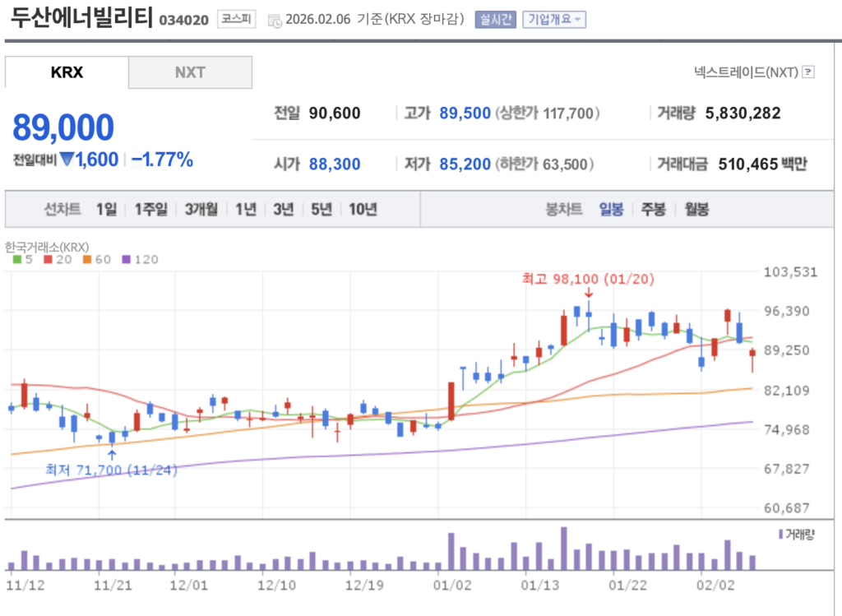The height and width of the screenshot is (616, 842).
Task: Click the 실시간 button
Action: (x=495, y=20)
